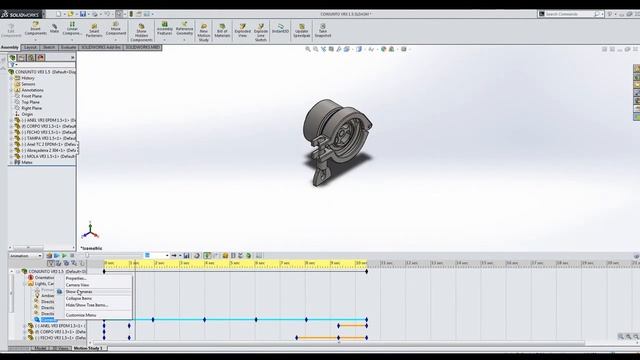Open the playback speed dropdown
640x360 pixels.
[x=156, y=256]
